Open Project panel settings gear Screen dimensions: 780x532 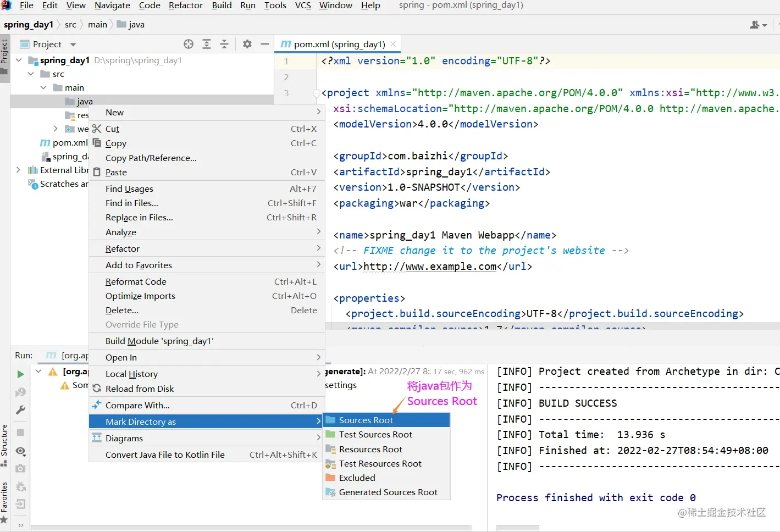247,44
